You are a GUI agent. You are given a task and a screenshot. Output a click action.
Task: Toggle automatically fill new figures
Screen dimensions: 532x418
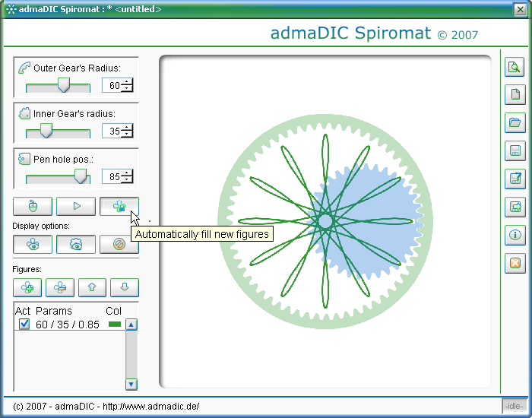[x=119, y=206]
